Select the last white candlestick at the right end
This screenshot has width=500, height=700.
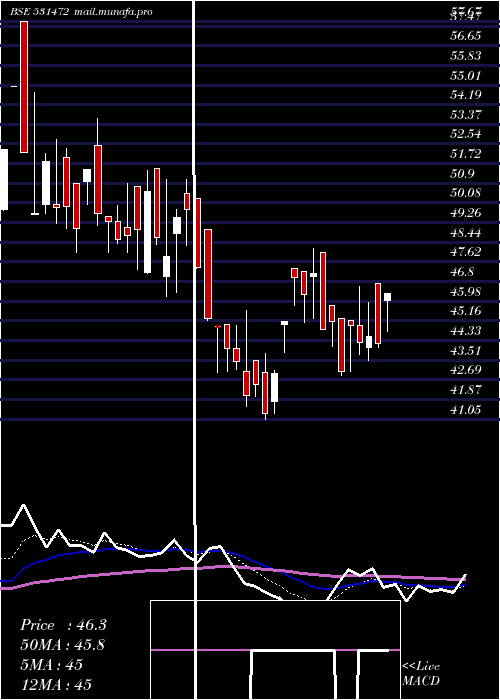click(388, 312)
